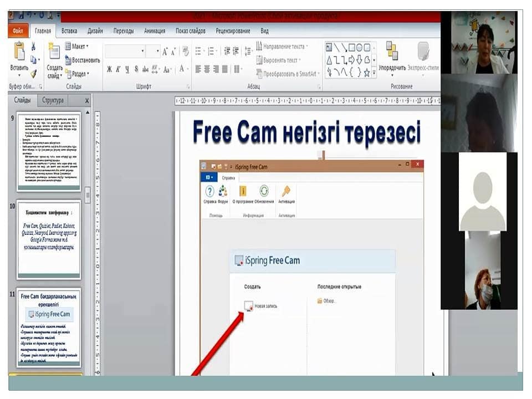Toggle Bold (Ж) formatting
The height and width of the screenshot is (399, 532).
click(x=109, y=69)
